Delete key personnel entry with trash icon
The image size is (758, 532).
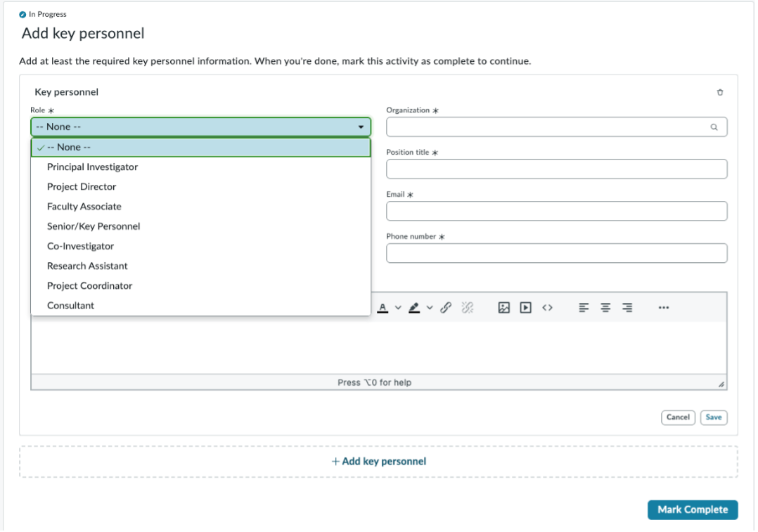point(719,92)
